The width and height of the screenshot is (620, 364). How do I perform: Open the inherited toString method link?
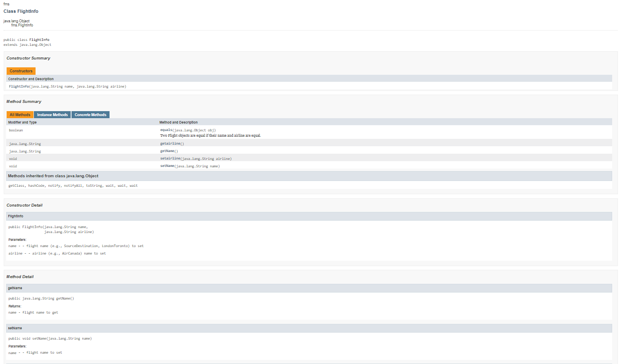click(94, 185)
